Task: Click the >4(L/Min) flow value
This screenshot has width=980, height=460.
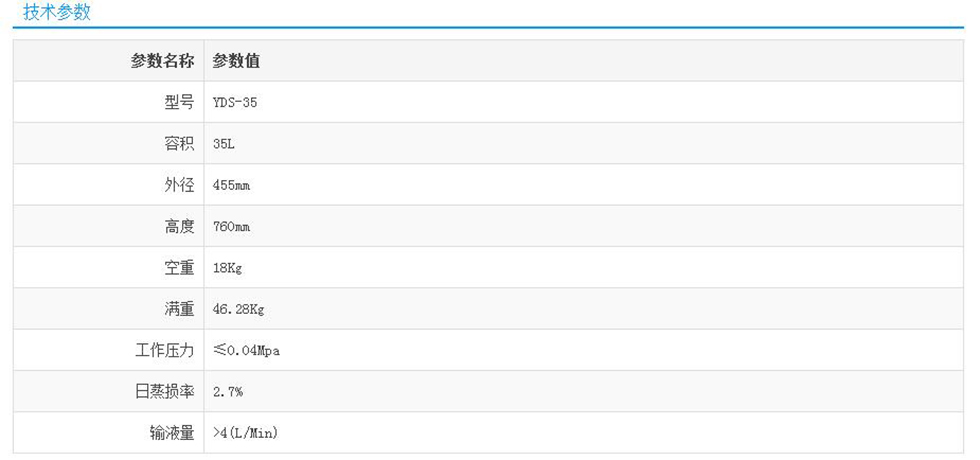Action: click(245, 433)
